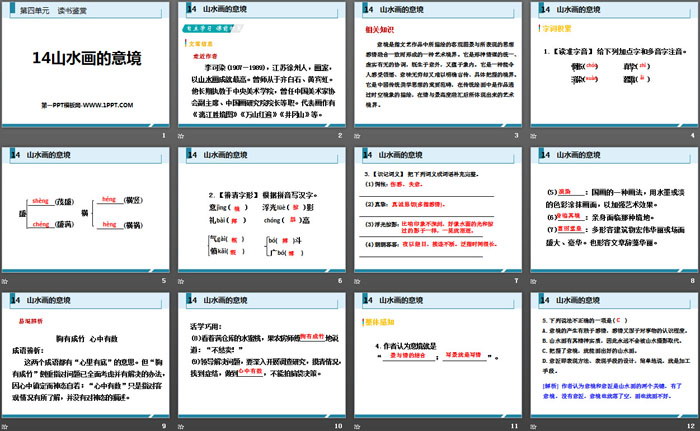Image resolution: width=700 pixels, height=431 pixels.
Task: Click animation star icon under slide 8
Action: [533, 281]
